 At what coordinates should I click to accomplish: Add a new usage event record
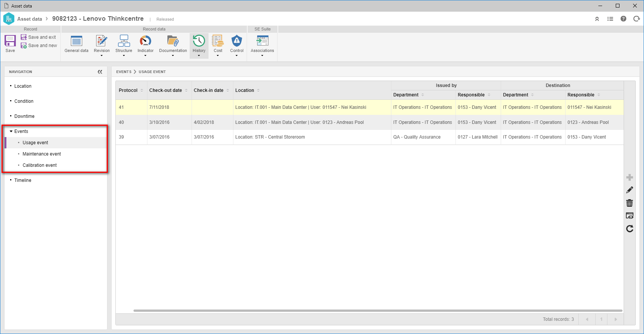click(x=630, y=177)
